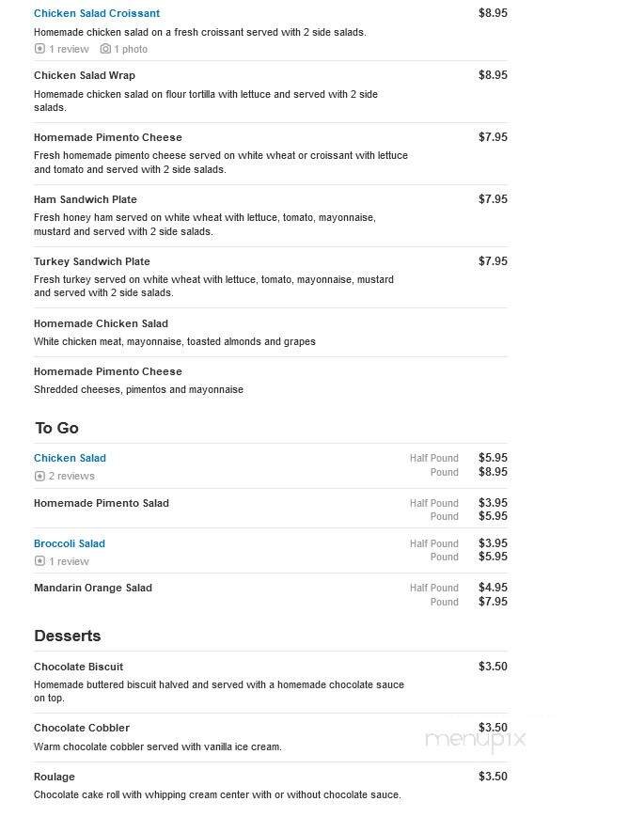Select the To Go section heading
This screenshot has width=644, height=817.
[54, 428]
